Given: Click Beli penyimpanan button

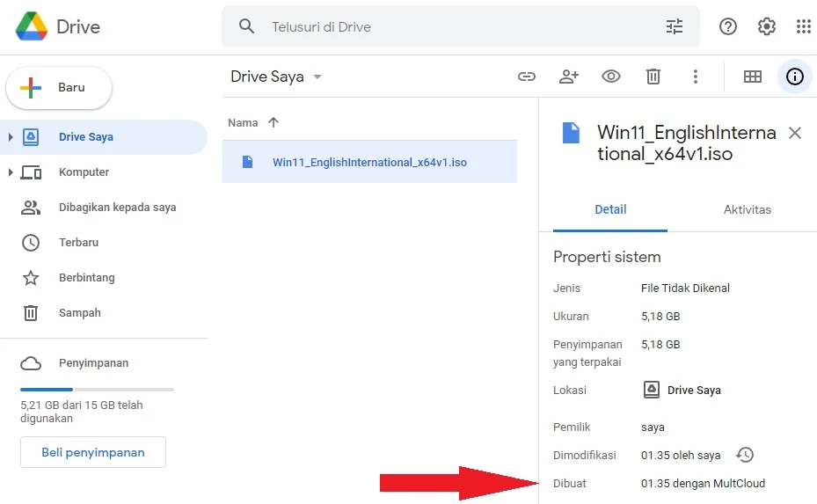Looking at the screenshot, I should coord(93,452).
